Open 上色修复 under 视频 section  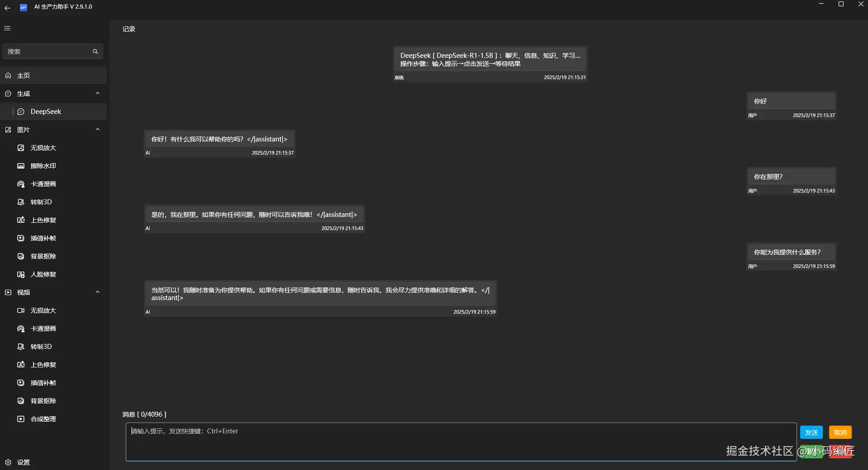coord(53,365)
